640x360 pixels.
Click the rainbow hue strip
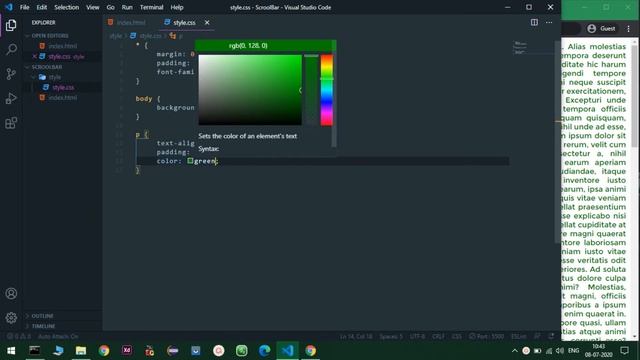(x=327, y=90)
